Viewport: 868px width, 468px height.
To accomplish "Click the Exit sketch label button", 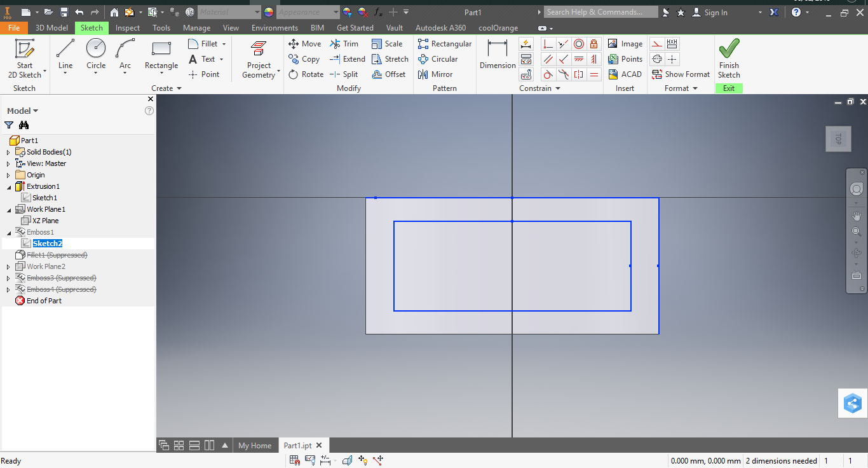I will 729,88.
